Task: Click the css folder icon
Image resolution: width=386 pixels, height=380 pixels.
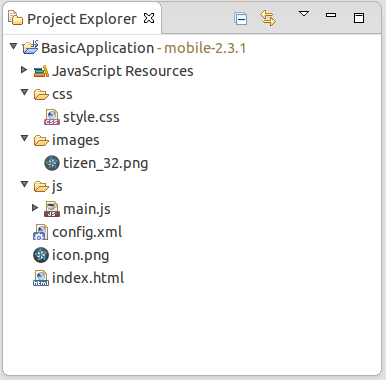Action: pos(41,94)
